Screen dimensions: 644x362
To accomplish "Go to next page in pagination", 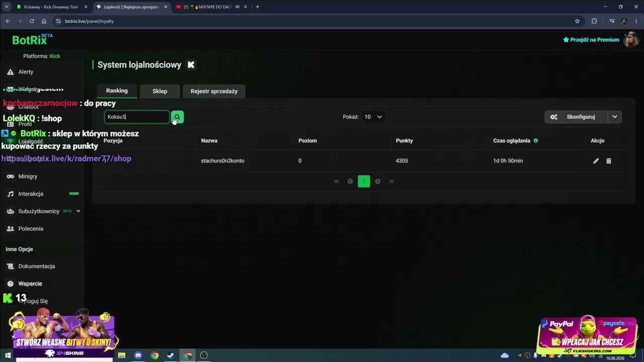I will point(377,182).
